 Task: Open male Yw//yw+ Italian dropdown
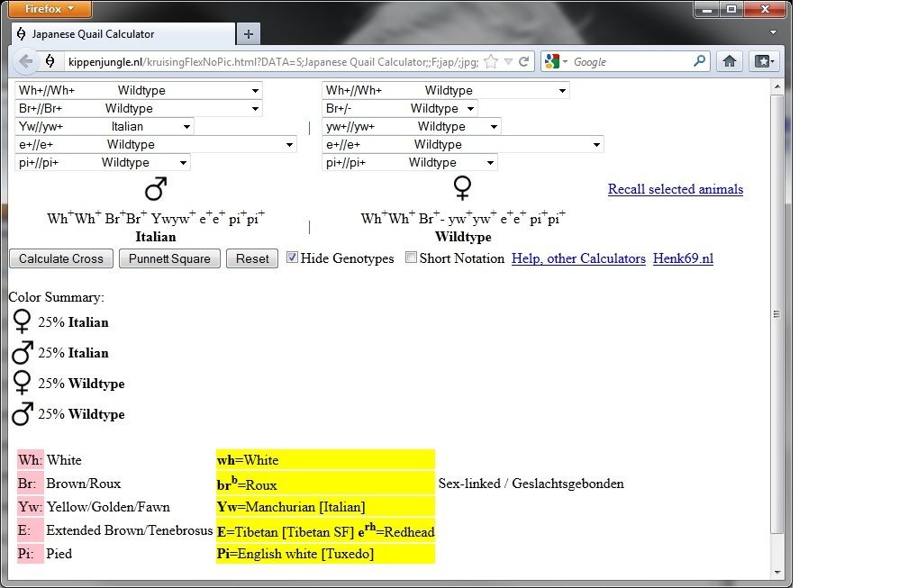[104, 126]
